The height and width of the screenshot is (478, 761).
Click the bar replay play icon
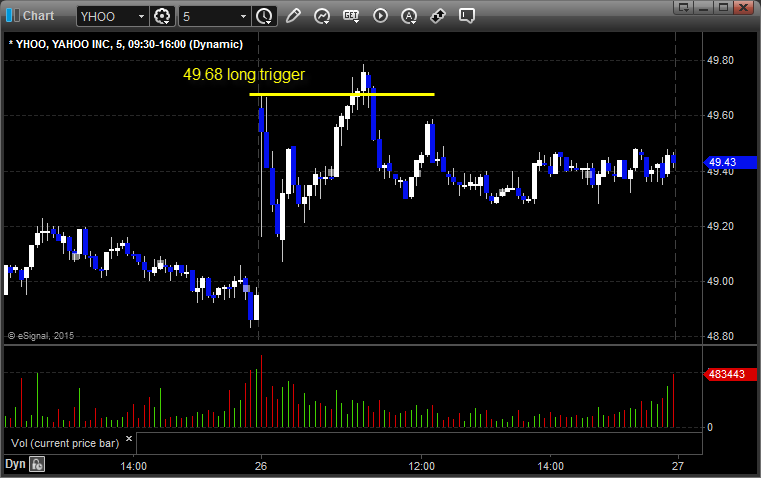[380, 16]
